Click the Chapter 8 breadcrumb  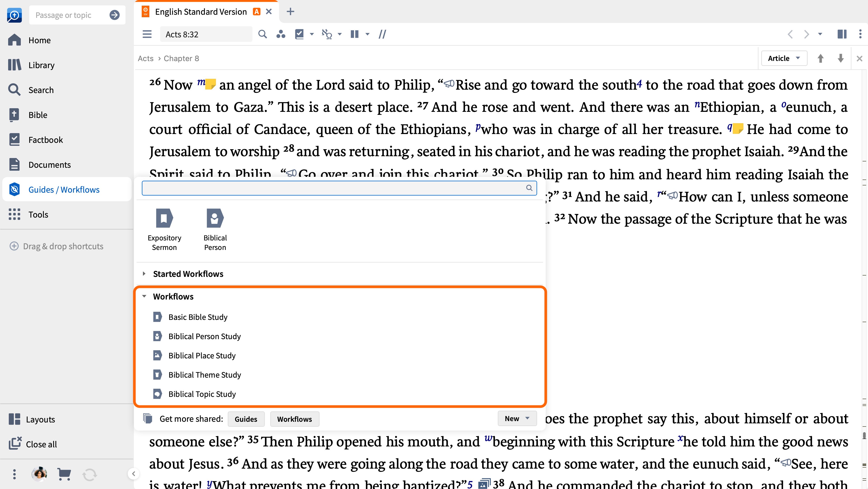coord(181,58)
